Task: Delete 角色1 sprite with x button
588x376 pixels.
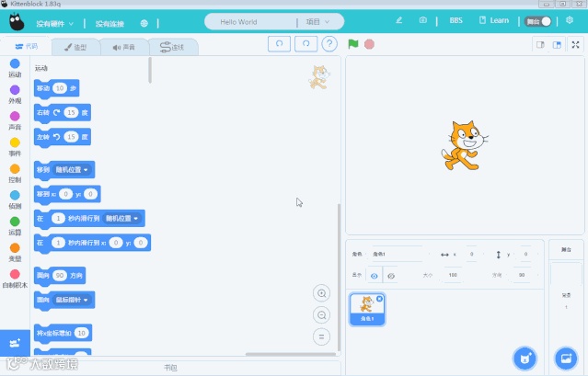Action: click(x=379, y=299)
